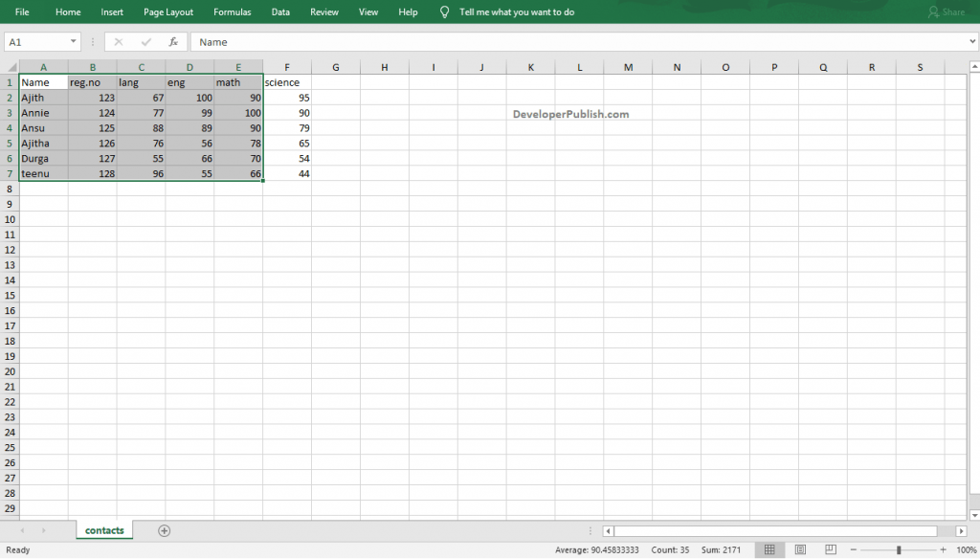
Task: Select row 8 header
Action: click(10, 189)
